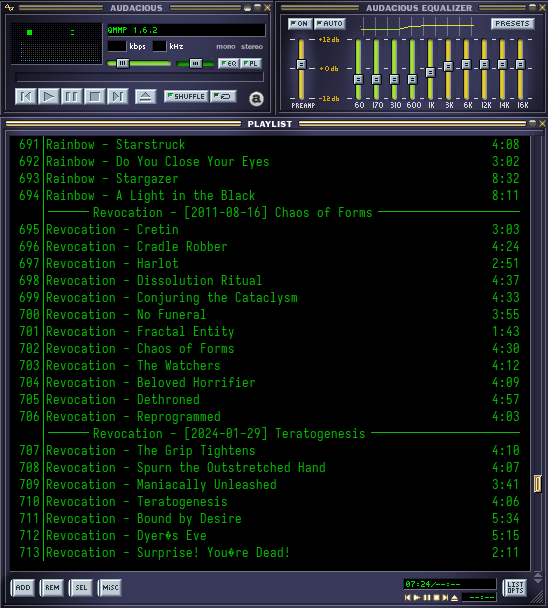
Task: Turn equalizer ON button
Action: pos(298,24)
